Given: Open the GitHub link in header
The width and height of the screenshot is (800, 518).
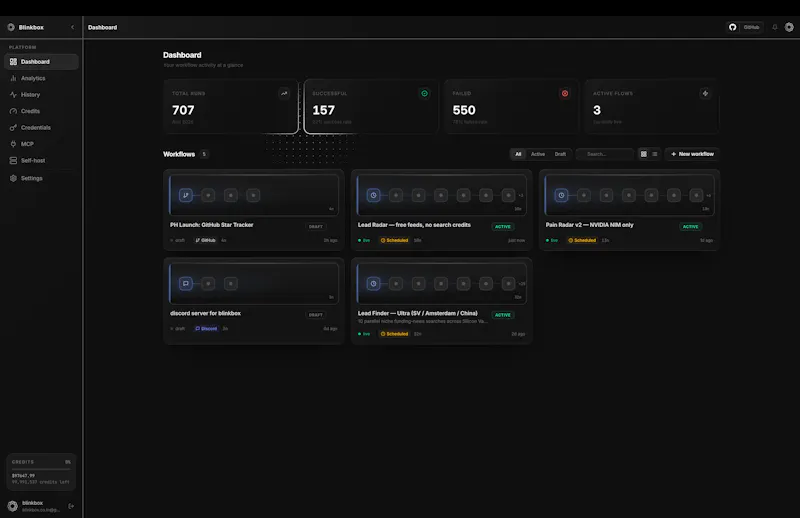Looking at the screenshot, I should point(744,27).
